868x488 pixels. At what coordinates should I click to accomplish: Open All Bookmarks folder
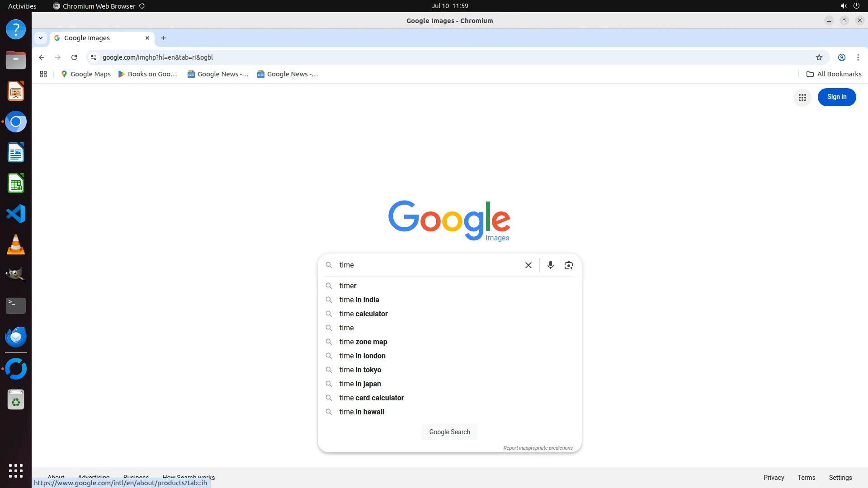tap(834, 74)
